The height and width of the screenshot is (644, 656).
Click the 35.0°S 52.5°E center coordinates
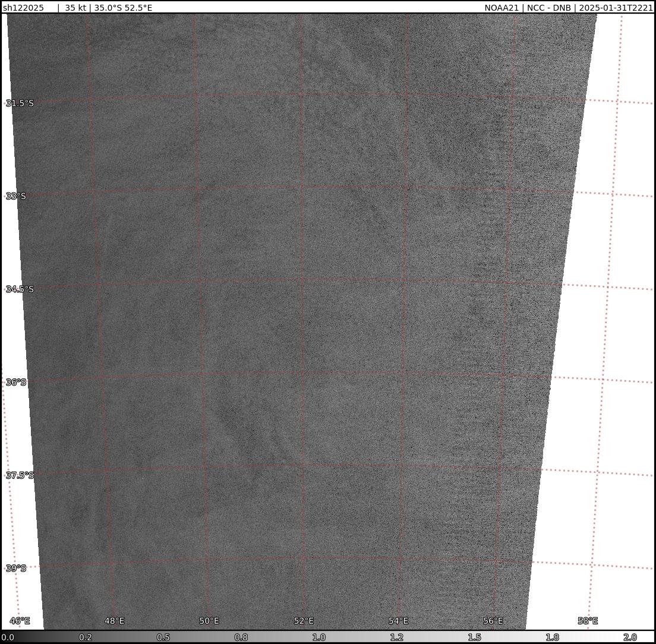[123, 8]
